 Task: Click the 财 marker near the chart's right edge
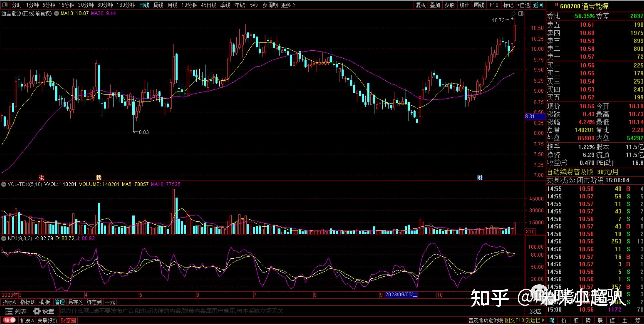click(x=480, y=177)
